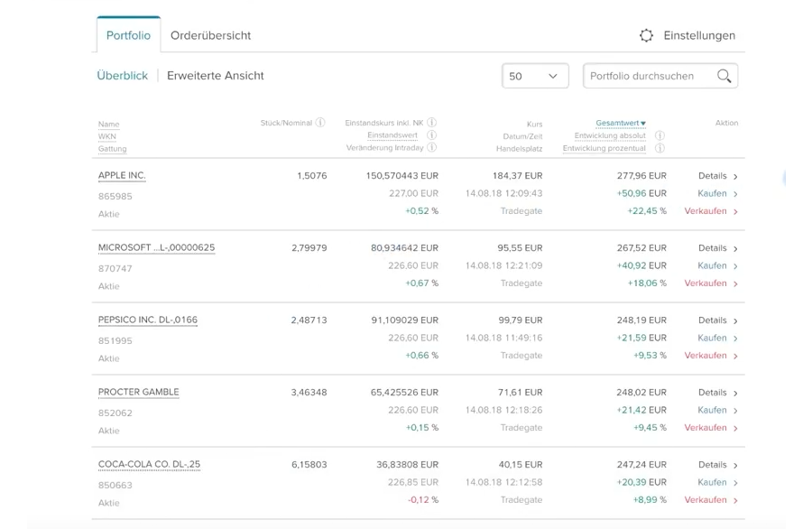The width and height of the screenshot is (812, 529).
Task: Sort by Einstandswert column header
Action: point(392,135)
